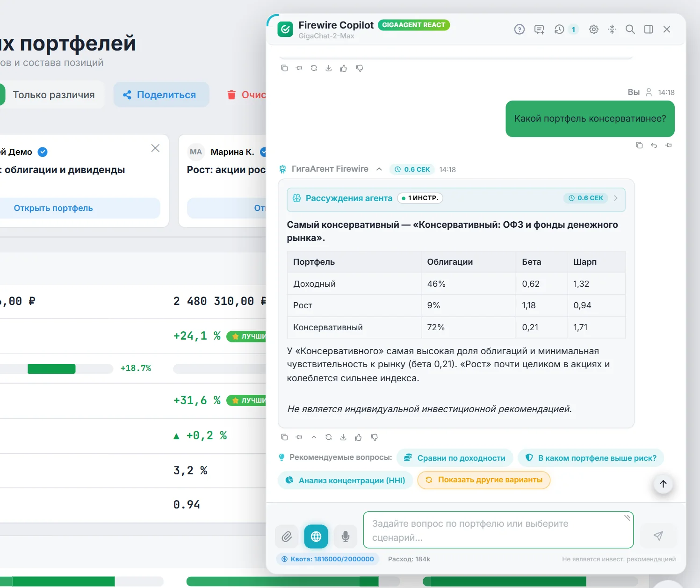Screen dimensions: 700x588
Task: Click the compact collapse arrows icon in header
Action: [x=612, y=29]
